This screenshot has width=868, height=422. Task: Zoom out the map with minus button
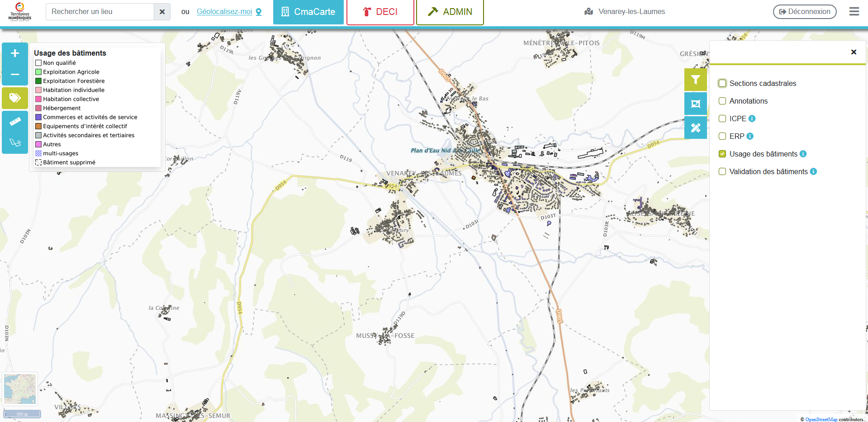click(x=15, y=75)
